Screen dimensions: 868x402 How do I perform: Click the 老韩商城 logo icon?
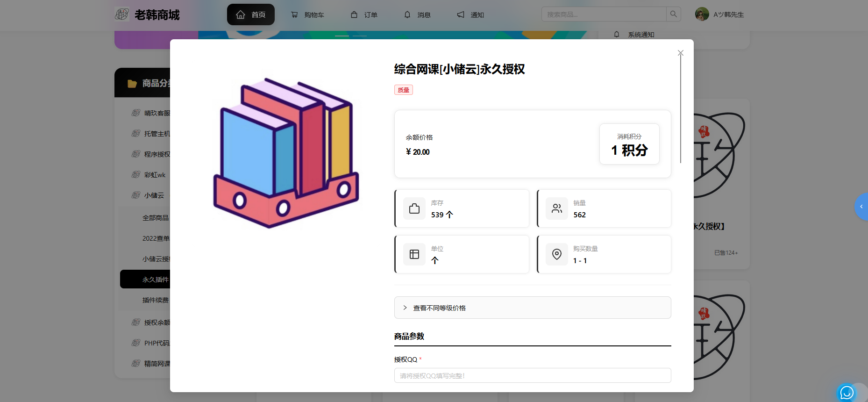pyautogui.click(x=122, y=14)
